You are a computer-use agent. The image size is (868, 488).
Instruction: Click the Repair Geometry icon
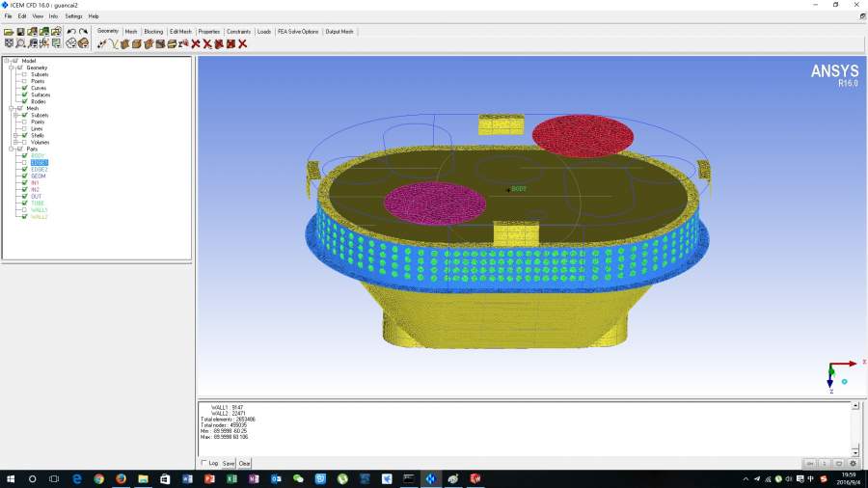[x=160, y=43]
